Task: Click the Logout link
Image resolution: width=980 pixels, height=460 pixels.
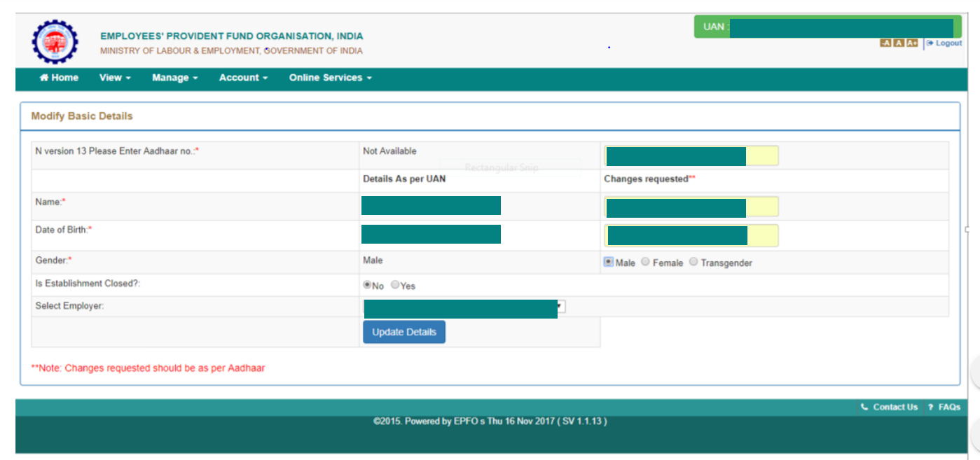Action: (x=944, y=43)
